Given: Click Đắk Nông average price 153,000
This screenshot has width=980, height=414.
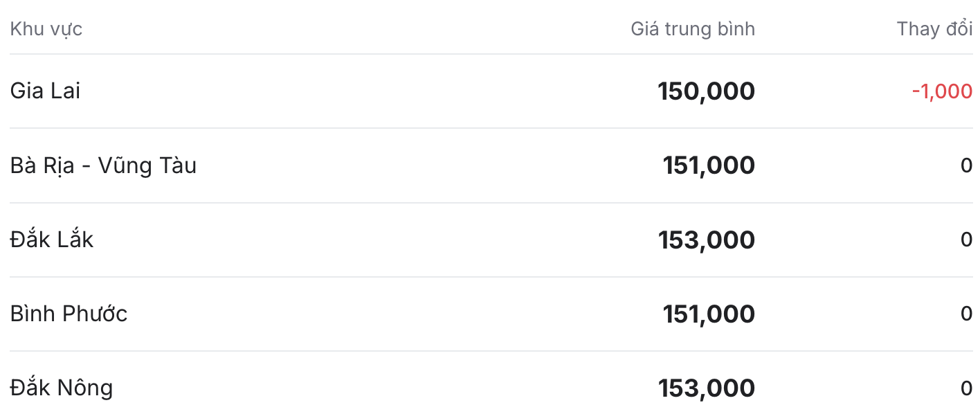Looking at the screenshot, I should click(707, 388).
